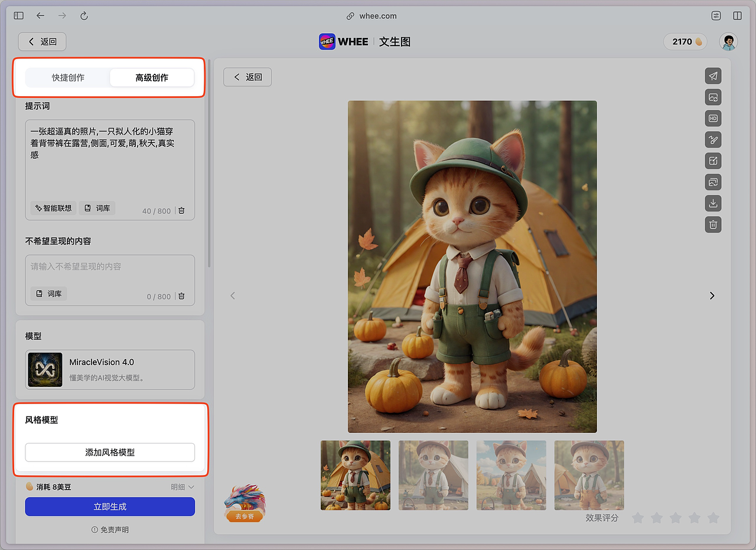Viewport: 756px width, 550px height.
Task: Rate the result three stars
Action: [x=676, y=518]
